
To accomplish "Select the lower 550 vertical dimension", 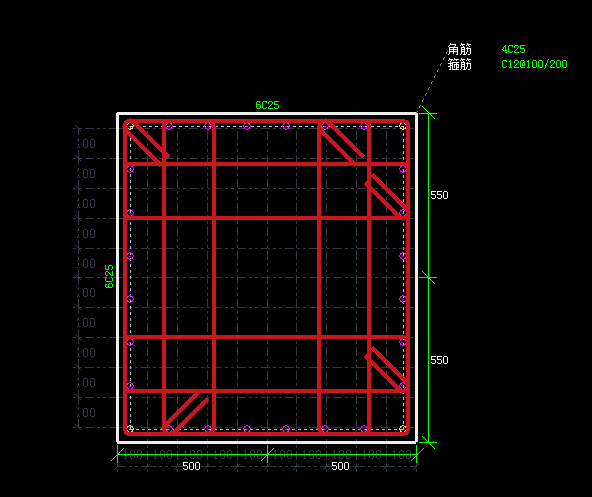I will [439, 360].
